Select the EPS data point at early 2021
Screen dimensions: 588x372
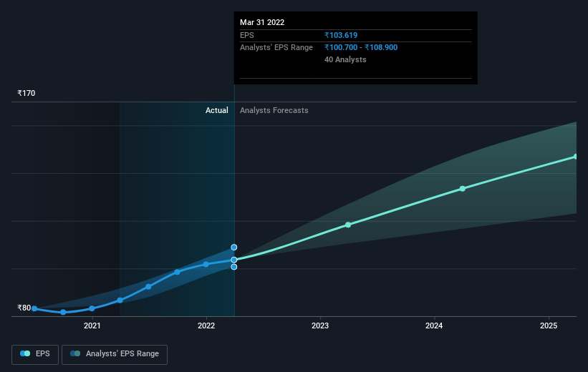point(92,308)
